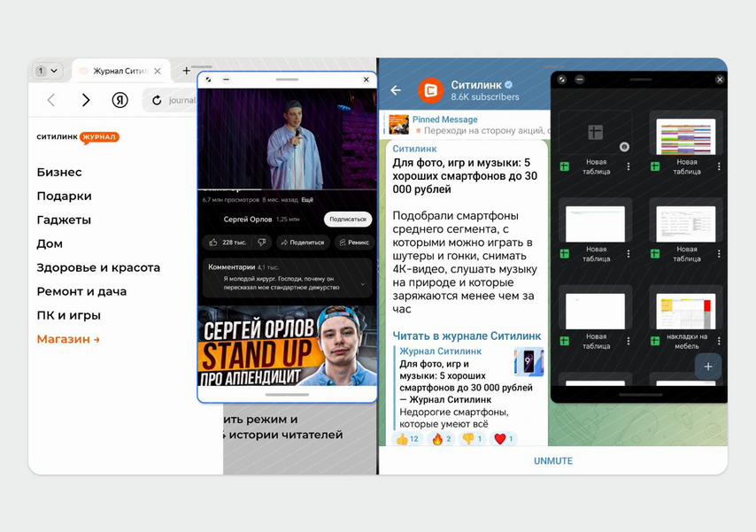This screenshot has height=532, width=756.
Task: Unmute the Ситилинк Telegram channel
Action: click(553, 460)
